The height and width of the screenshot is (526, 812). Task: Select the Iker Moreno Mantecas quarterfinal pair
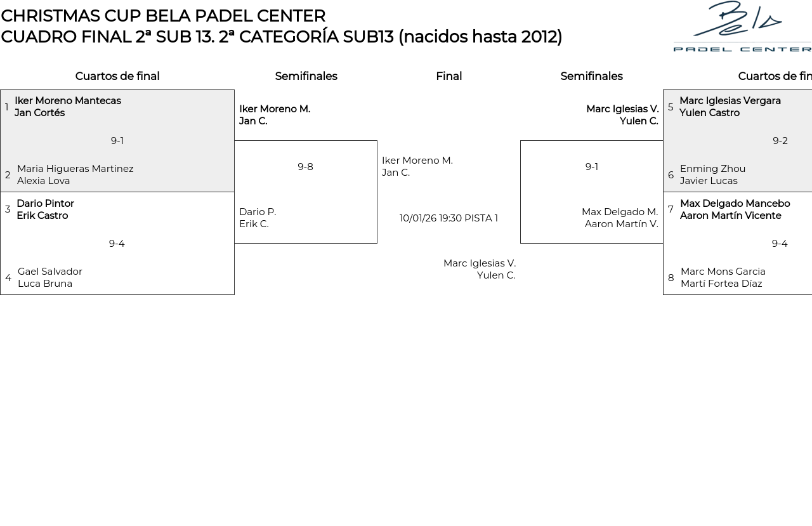point(67,107)
